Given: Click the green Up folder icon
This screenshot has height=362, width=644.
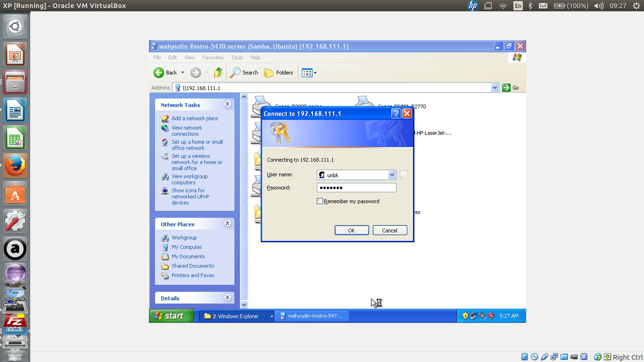Looking at the screenshot, I should click(218, 73).
